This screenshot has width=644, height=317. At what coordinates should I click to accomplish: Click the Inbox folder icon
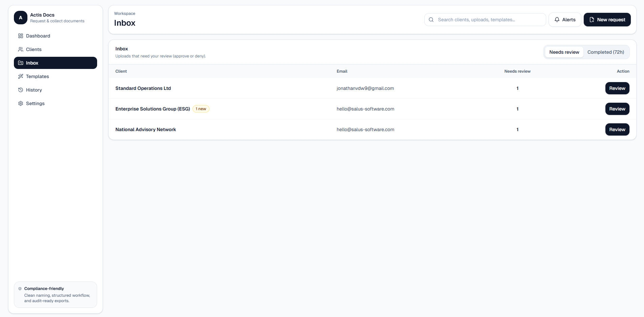(21, 63)
